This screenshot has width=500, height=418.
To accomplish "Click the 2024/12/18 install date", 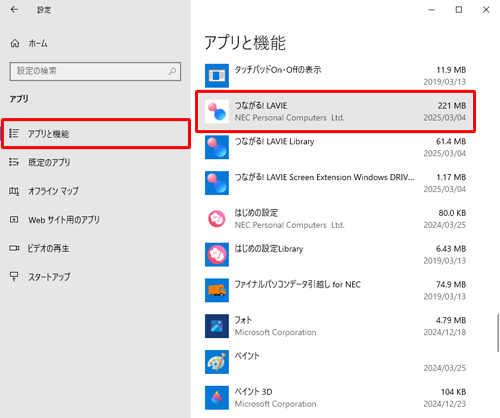I will pyautogui.click(x=445, y=332).
